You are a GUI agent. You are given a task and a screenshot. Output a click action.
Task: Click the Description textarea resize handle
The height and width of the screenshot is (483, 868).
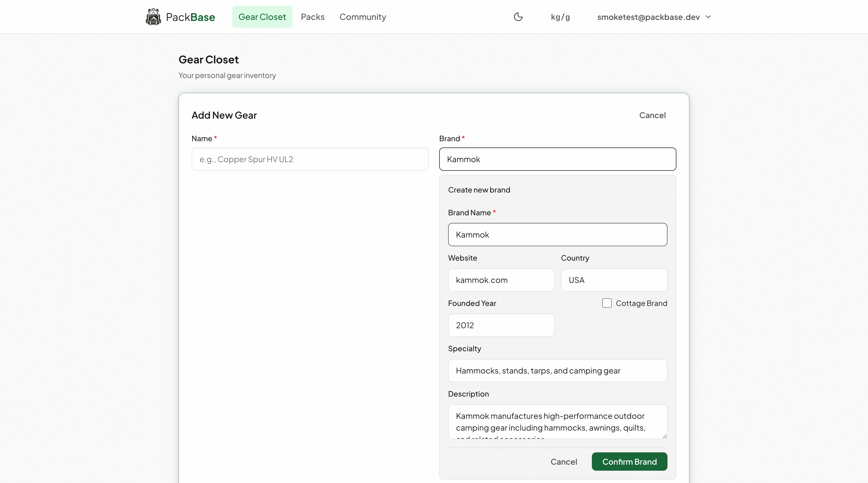click(x=664, y=436)
